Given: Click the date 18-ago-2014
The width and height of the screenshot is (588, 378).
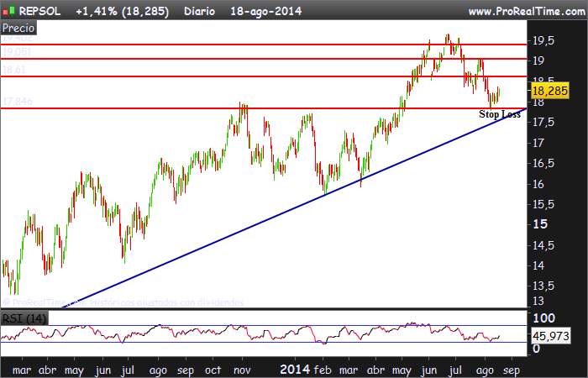Looking at the screenshot, I should click(x=266, y=11).
